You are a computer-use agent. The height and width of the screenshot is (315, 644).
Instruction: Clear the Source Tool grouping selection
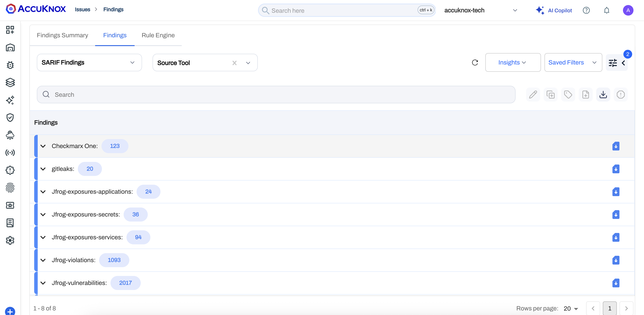pos(234,63)
